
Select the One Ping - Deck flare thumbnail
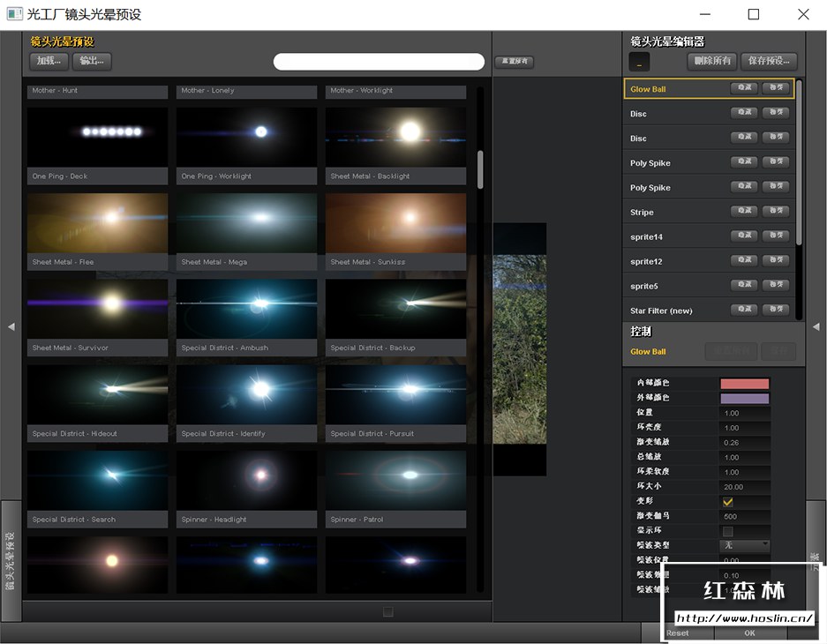pos(97,138)
